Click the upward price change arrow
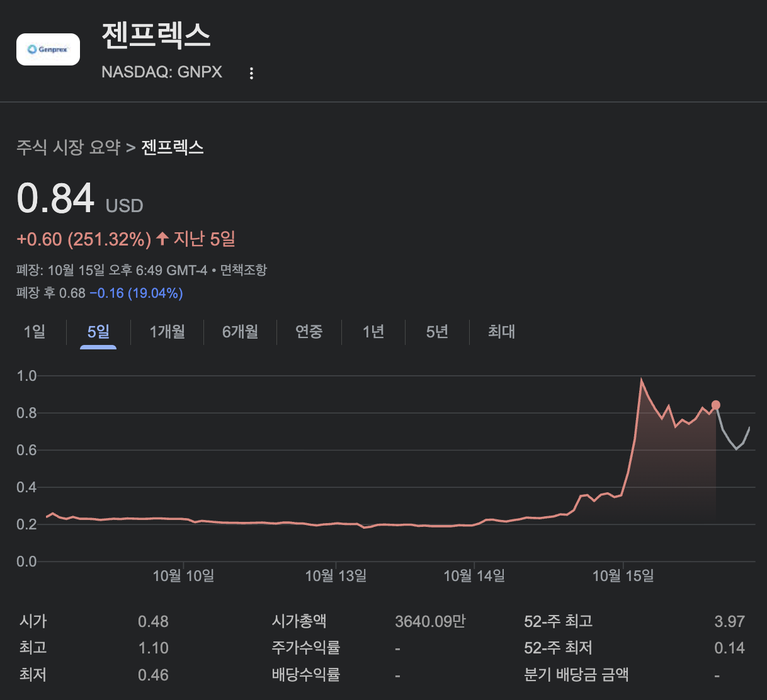767x700 pixels. pyautogui.click(x=162, y=239)
